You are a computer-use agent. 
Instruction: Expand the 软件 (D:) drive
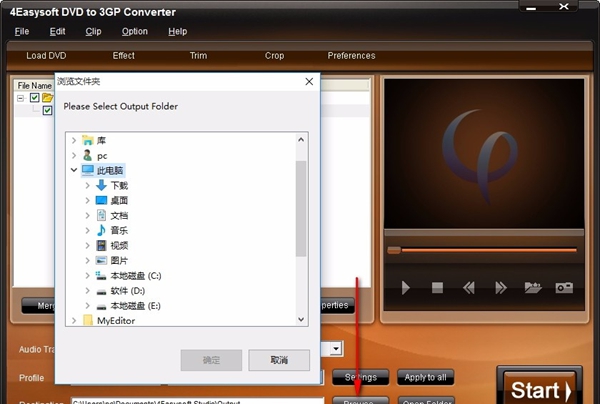tap(88, 291)
